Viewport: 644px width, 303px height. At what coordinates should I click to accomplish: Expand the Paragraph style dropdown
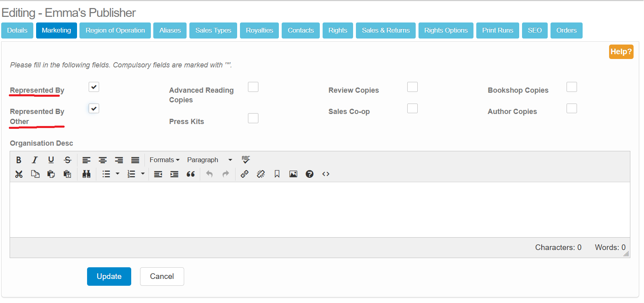click(209, 160)
